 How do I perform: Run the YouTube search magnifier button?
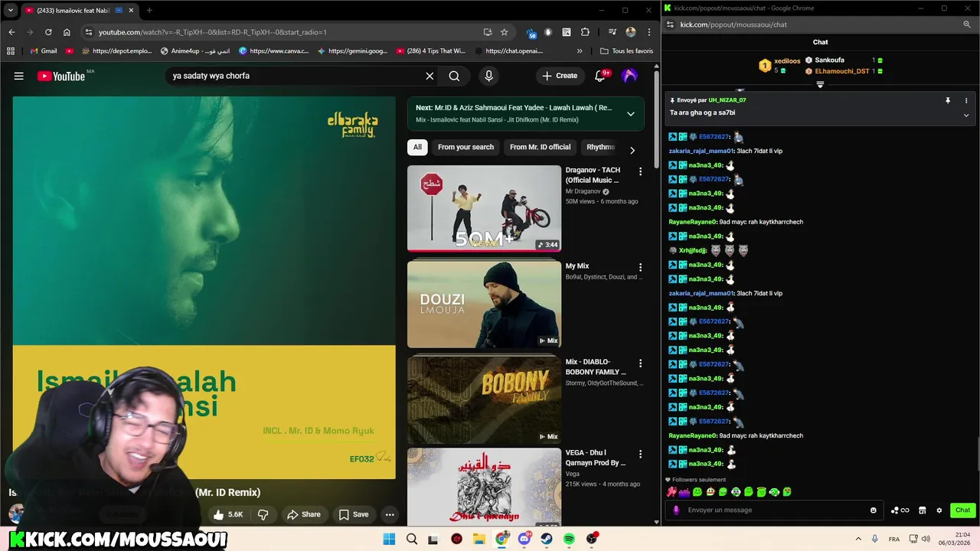click(x=454, y=76)
